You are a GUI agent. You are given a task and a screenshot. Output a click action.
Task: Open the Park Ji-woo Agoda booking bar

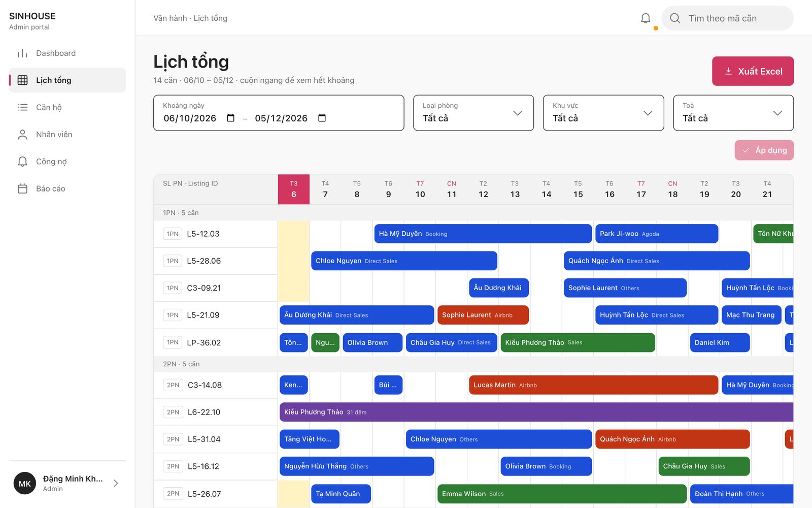click(657, 234)
